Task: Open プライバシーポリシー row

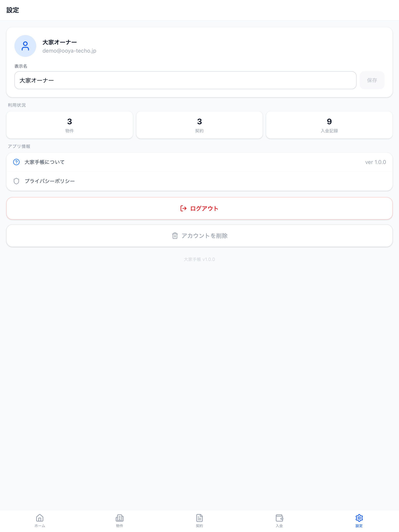Action: pos(199,181)
